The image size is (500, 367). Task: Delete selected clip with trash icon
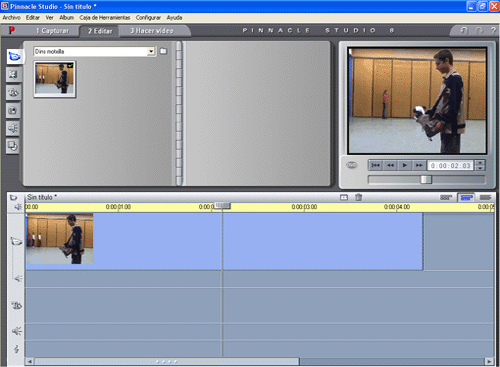click(x=359, y=197)
